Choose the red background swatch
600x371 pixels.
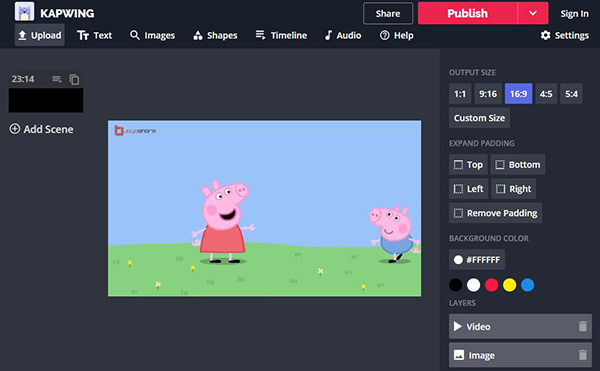tap(491, 285)
